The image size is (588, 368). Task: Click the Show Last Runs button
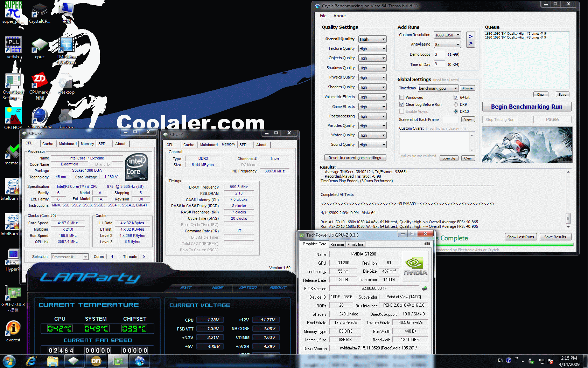[520, 237]
